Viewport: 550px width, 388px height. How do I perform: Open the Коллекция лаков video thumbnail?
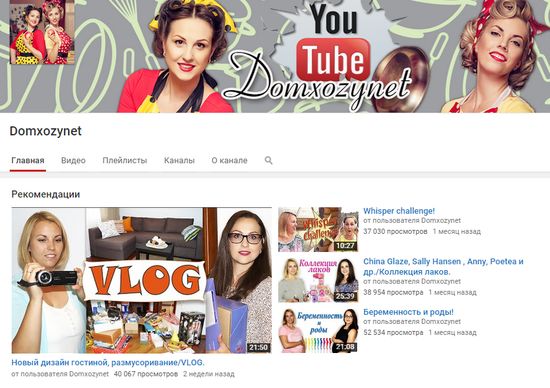318,280
